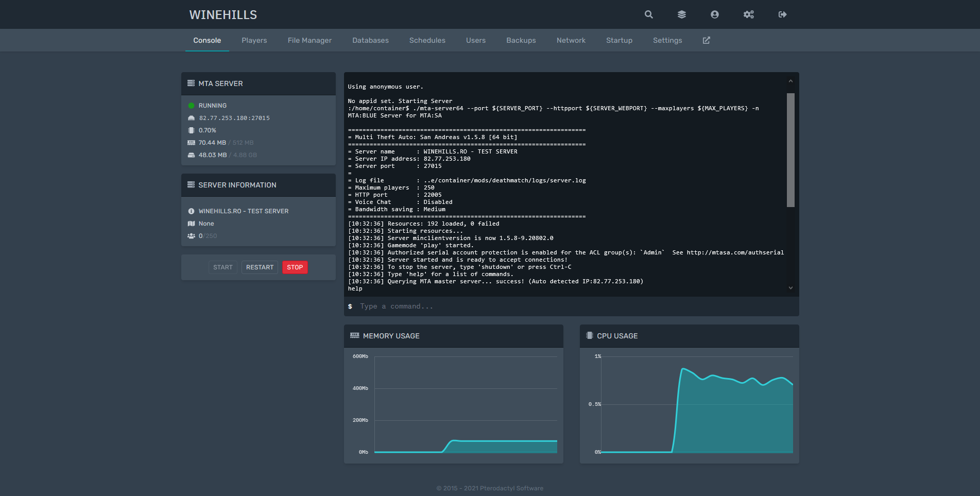Click the START server button
Viewport: 980px width, 496px height.
pyautogui.click(x=222, y=267)
